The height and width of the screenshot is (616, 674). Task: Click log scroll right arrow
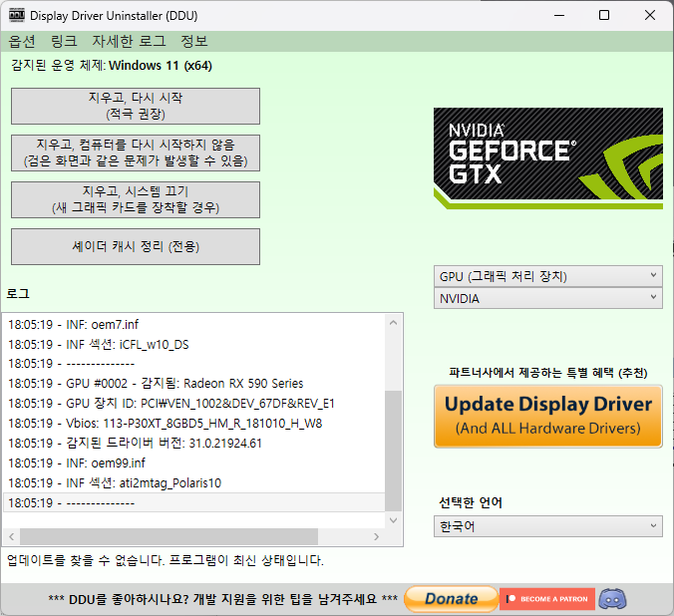pos(377,536)
